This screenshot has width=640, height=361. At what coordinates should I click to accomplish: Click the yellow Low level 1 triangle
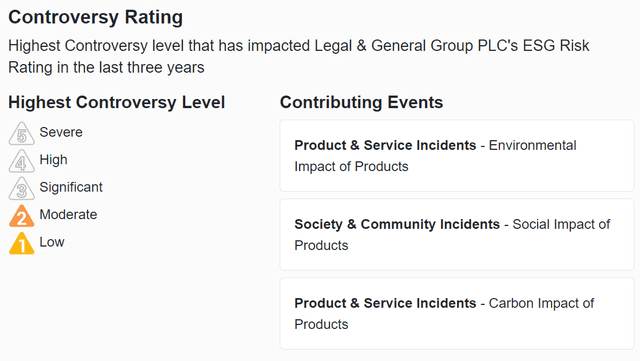tap(22, 243)
